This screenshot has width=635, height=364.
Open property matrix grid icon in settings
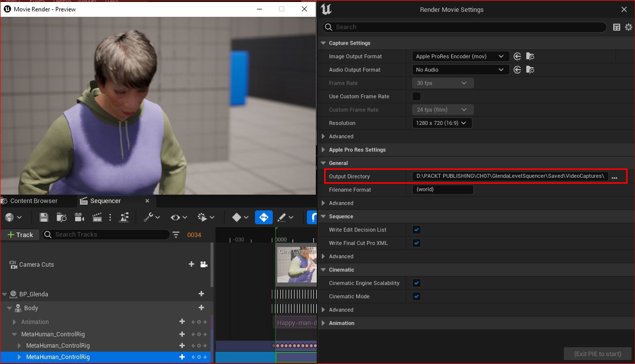(x=617, y=27)
